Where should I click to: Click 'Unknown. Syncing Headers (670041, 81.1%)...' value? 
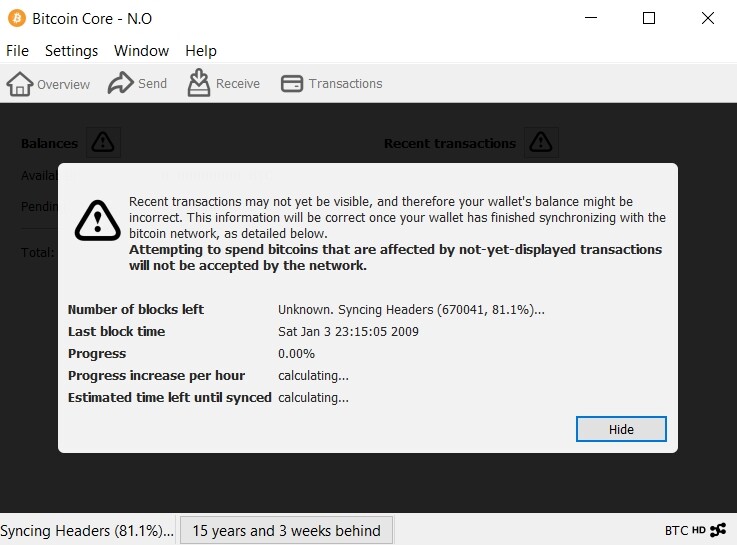pyautogui.click(x=411, y=310)
